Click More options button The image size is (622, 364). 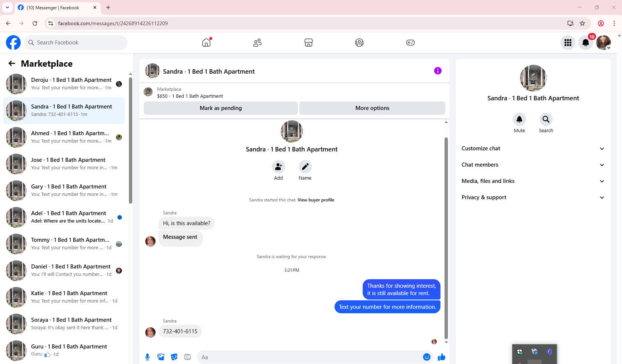(x=372, y=108)
